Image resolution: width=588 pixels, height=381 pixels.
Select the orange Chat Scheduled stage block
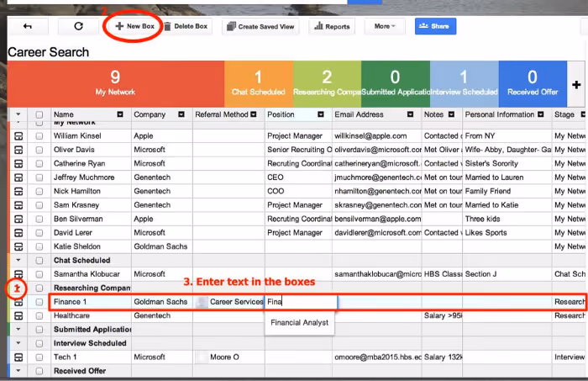pos(259,84)
